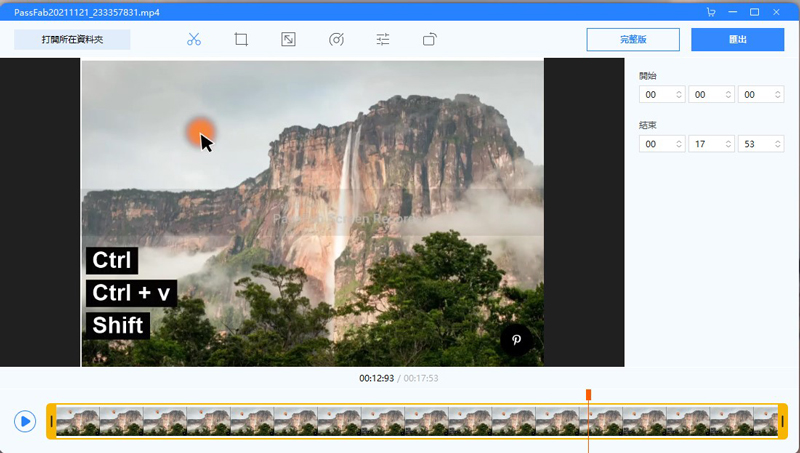The image size is (800, 453).
Task: Click the shopping cart icon in title bar
Action: [711, 12]
